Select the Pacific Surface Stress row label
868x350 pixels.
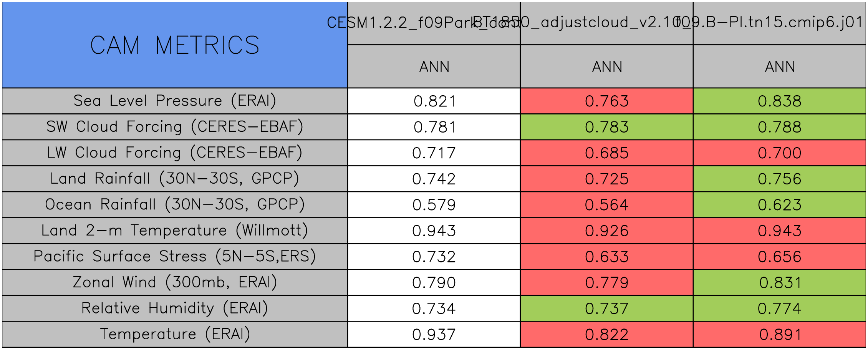[175, 256]
